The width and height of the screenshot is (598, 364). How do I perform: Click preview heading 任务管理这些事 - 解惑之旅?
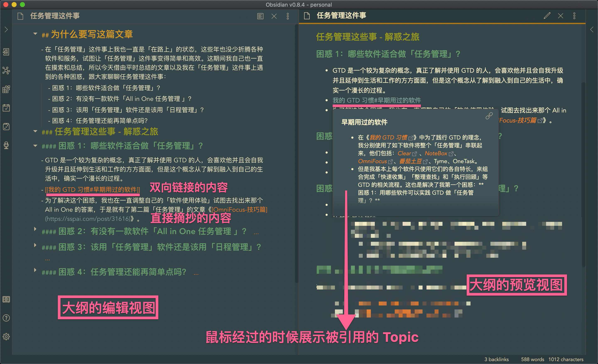point(368,37)
